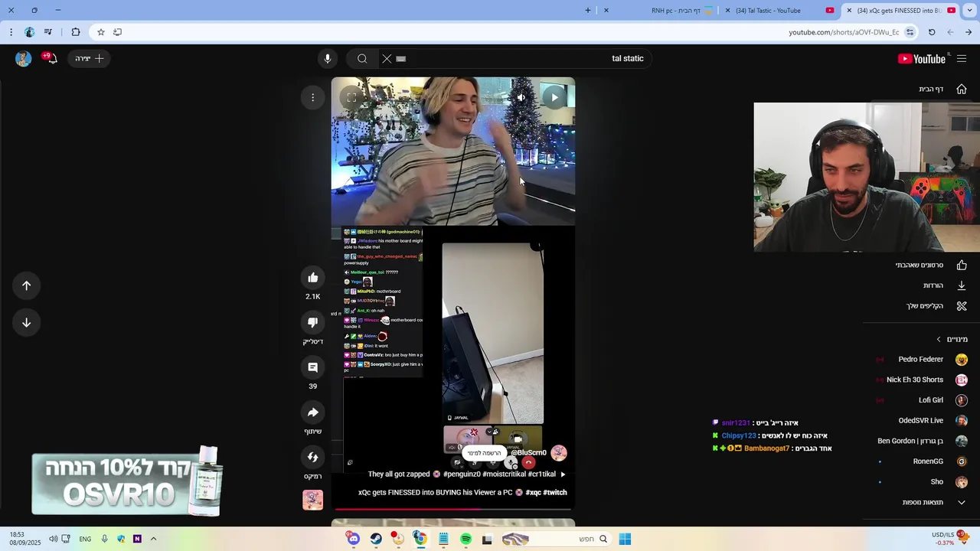Open the @BluScrn0 channel avatar
The width and height of the screenshot is (980, 551).
[558, 452]
